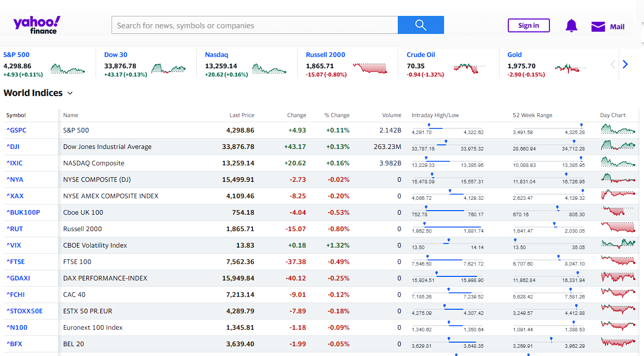Image resolution: width=644 pixels, height=356 pixels.
Task: Open day chart for ^BFX row
Action: (618, 343)
